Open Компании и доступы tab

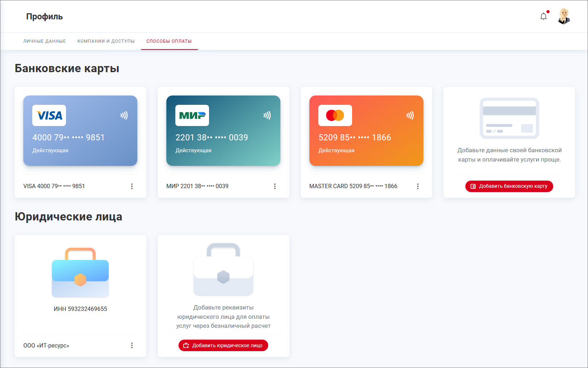(106, 41)
